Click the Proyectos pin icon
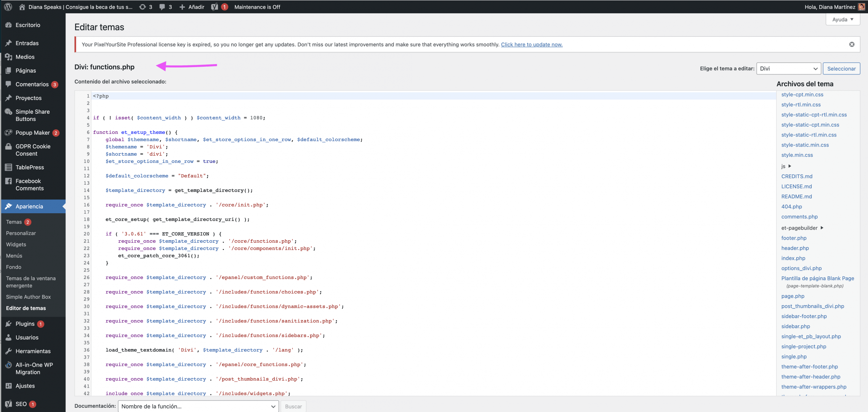Screen dimensions: 868x412 click(x=8, y=98)
